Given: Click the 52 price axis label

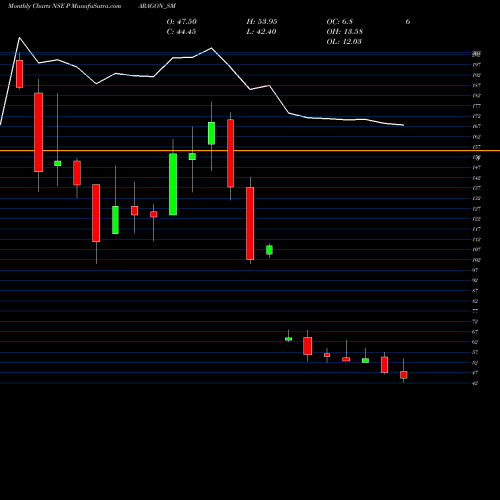Looking at the screenshot, I should [x=475, y=363].
